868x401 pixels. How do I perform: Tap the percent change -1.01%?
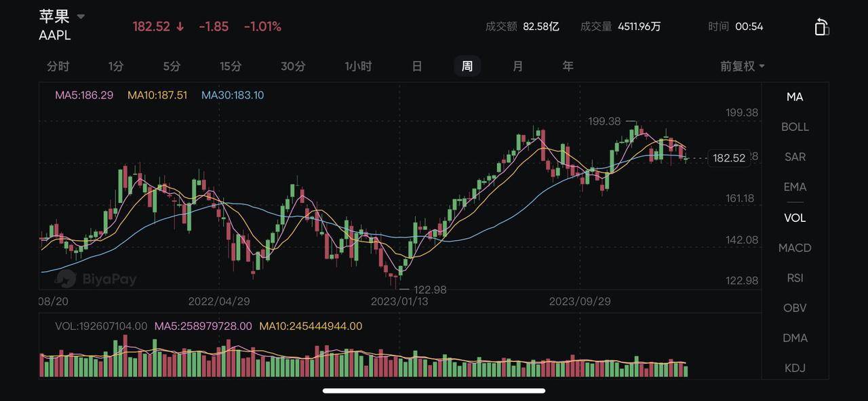pyautogui.click(x=262, y=26)
